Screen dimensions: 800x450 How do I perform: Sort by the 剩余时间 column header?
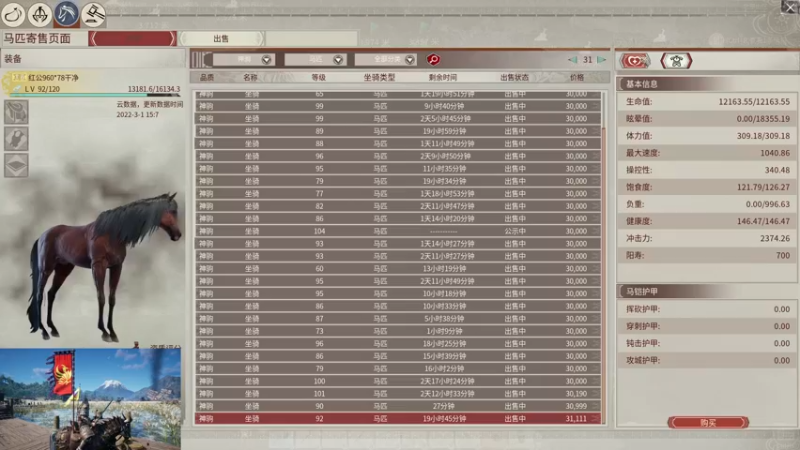pyautogui.click(x=443, y=78)
